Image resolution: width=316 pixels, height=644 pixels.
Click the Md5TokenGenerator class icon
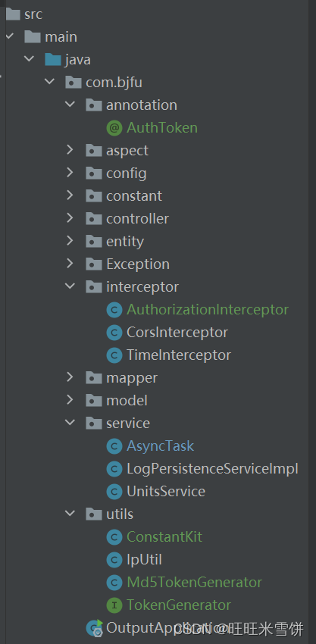(x=114, y=583)
